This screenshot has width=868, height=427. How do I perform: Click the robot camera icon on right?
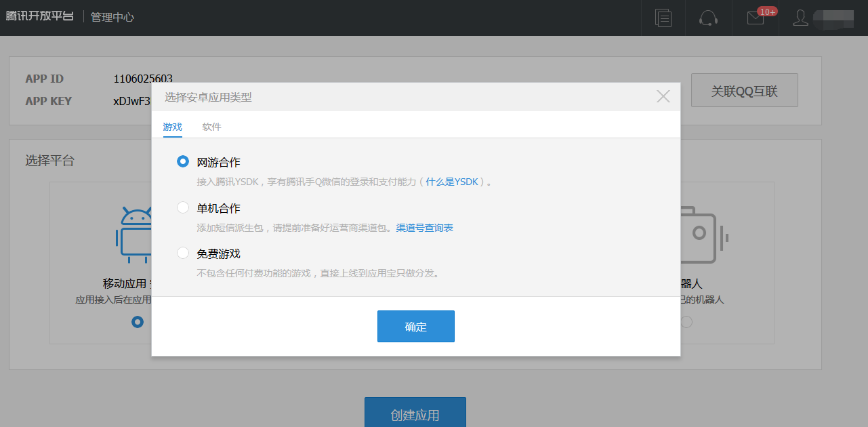pos(701,234)
